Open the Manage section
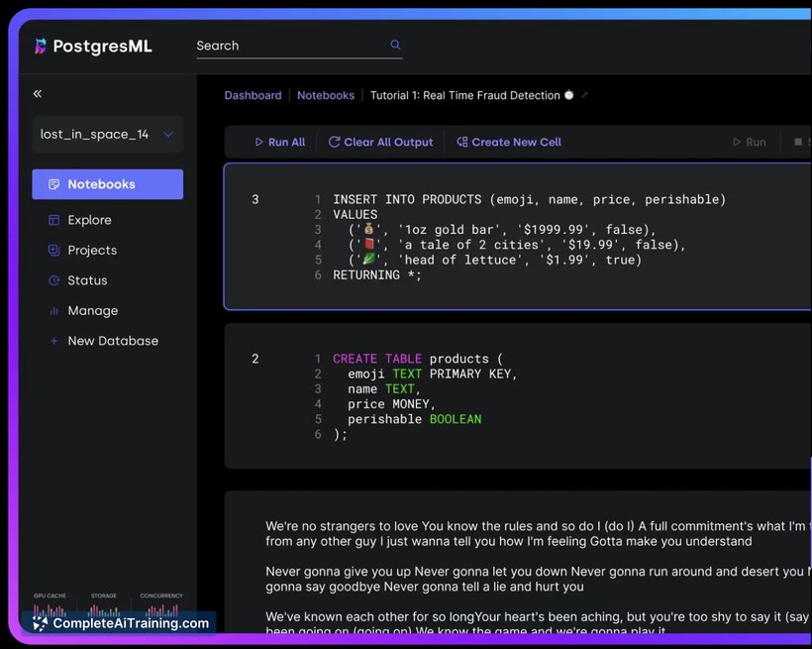The width and height of the screenshot is (812, 649). [92, 311]
